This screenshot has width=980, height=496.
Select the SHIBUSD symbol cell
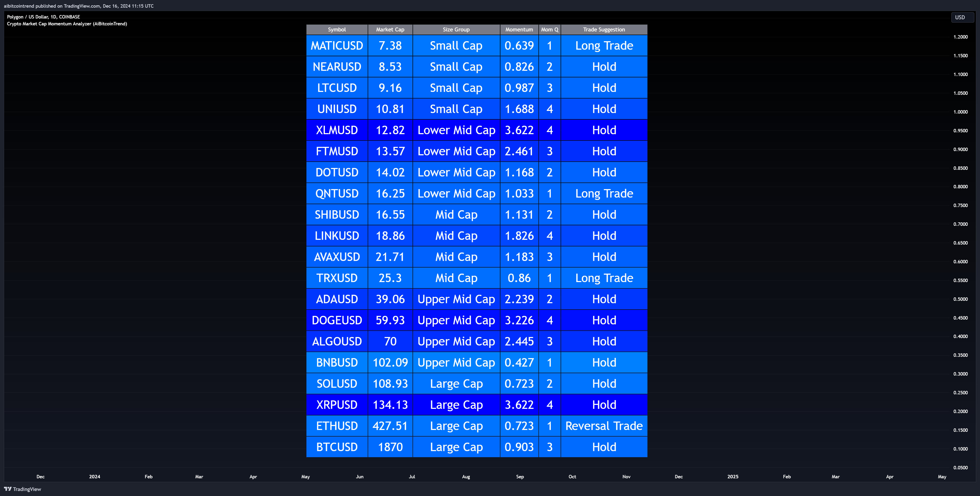tap(337, 215)
